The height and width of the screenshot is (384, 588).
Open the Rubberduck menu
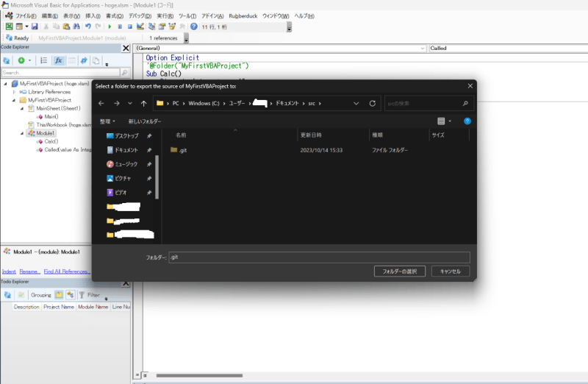(x=243, y=16)
